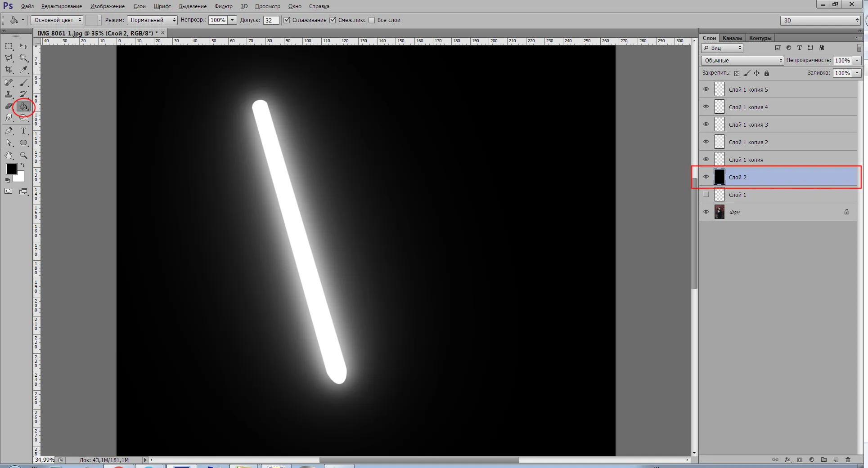Open the Вид layer filter dropdown
The image size is (868, 468).
point(722,48)
